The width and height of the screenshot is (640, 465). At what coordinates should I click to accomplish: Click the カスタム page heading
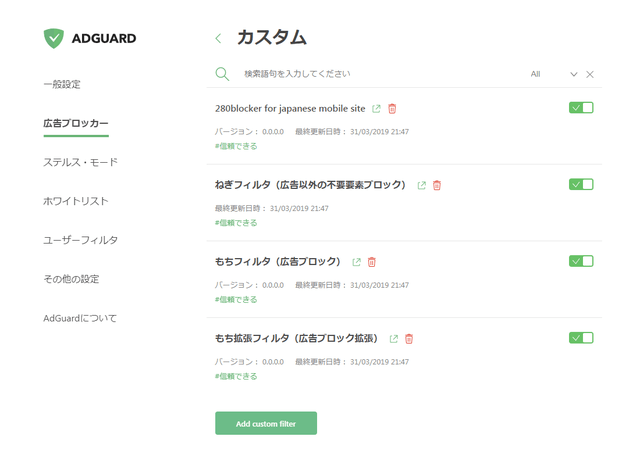(x=272, y=37)
